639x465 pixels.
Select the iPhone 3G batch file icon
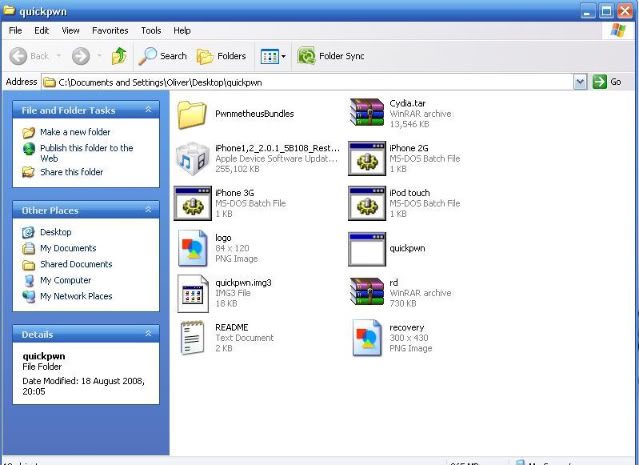pos(192,203)
